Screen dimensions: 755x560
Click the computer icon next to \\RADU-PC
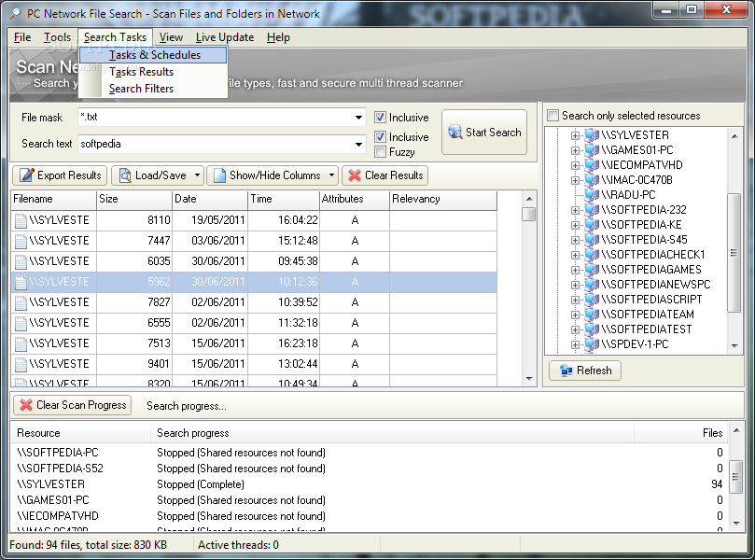[x=592, y=195]
